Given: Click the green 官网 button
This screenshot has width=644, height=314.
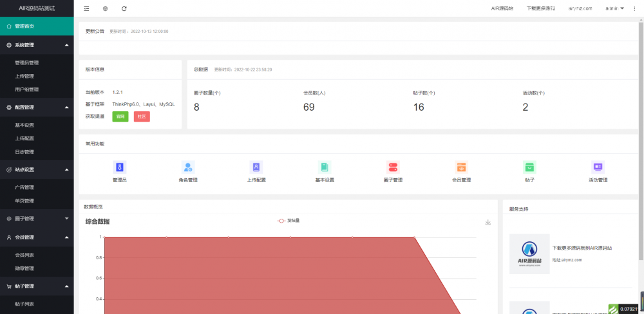Looking at the screenshot, I should 120,116.
